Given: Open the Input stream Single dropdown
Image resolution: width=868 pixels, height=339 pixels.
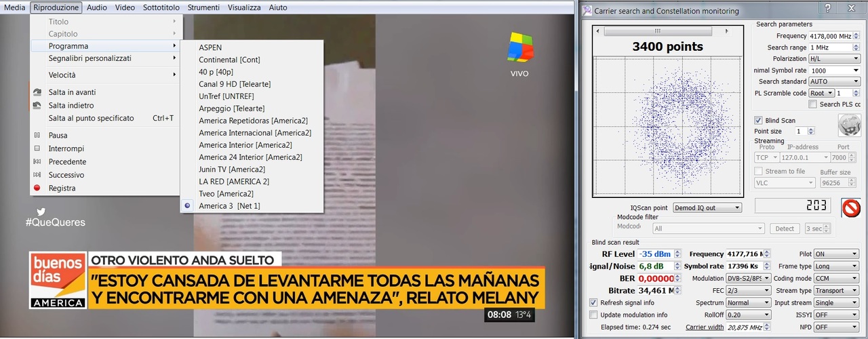Looking at the screenshot, I should [835, 303].
